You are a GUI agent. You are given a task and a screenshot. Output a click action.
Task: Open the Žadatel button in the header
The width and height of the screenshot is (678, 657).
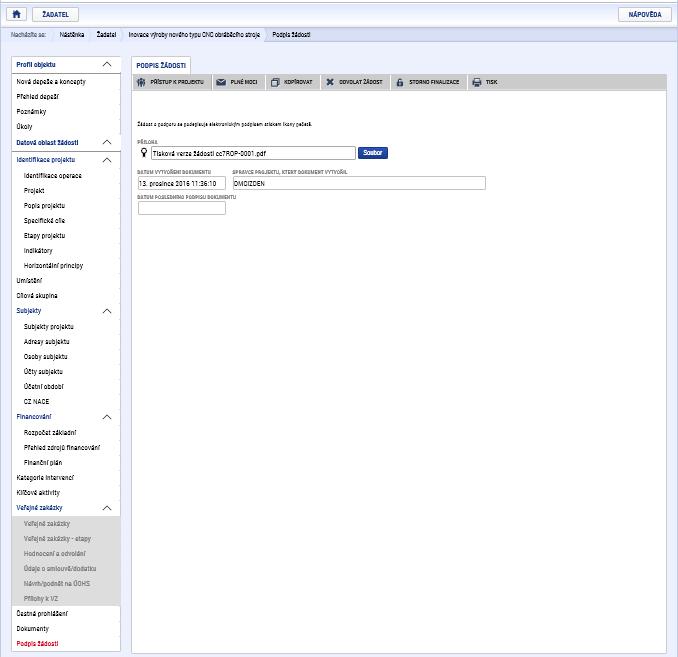[55, 14]
